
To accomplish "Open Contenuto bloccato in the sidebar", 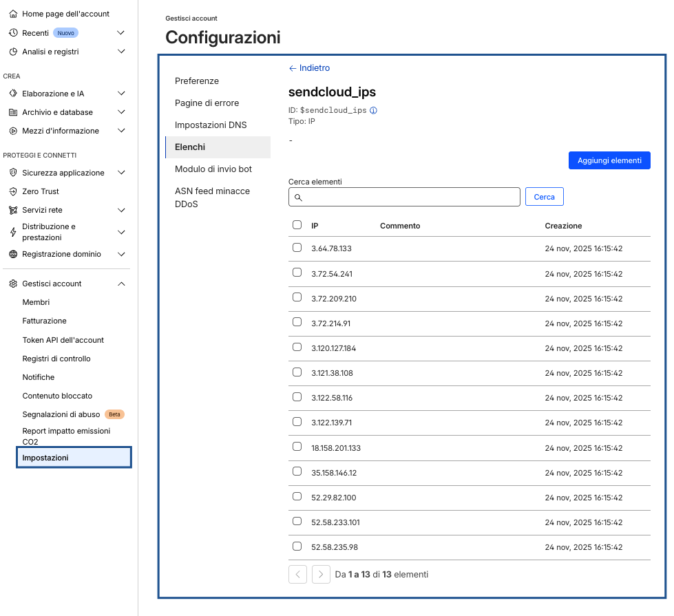I will (57, 396).
